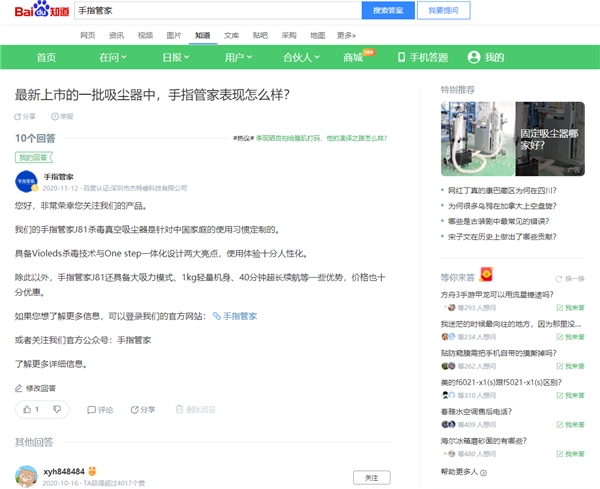Open question 美的f6021-x1(s)跟f5021-x1(s)区别
This screenshot has height=489, width=600.
(501, 382)
